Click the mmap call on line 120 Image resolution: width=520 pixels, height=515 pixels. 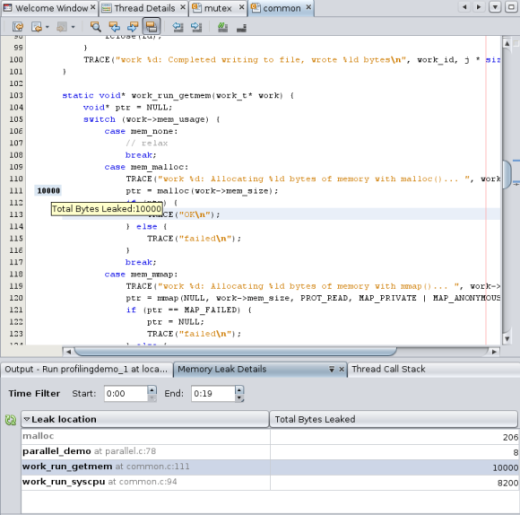pos(168,298)
